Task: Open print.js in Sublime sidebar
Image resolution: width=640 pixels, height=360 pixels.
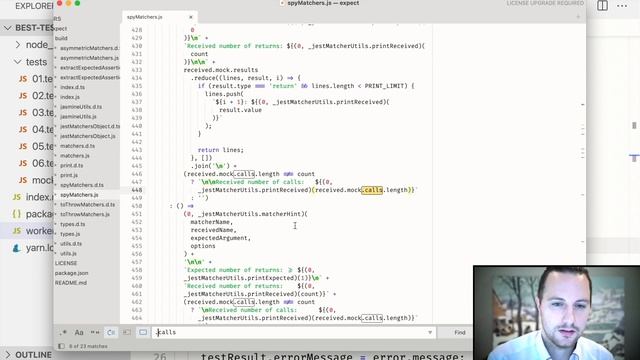Action: coord(69,176)
